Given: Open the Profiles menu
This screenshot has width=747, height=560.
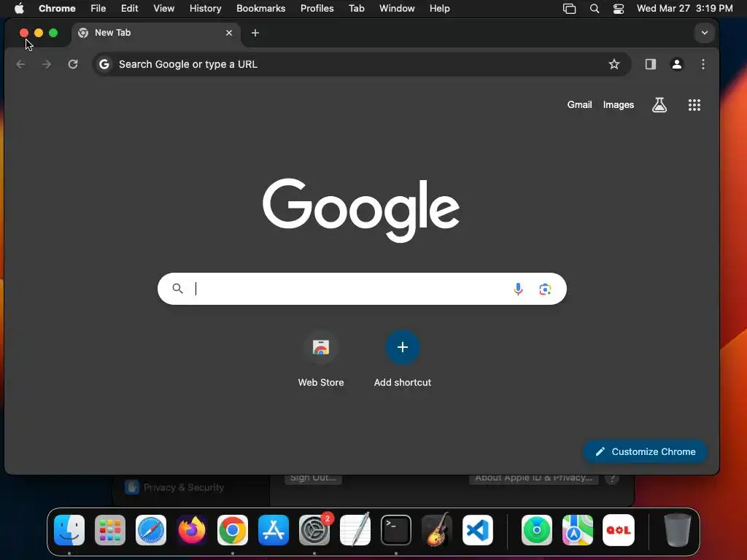Looking at the screenshot, I should click(317, 8).
